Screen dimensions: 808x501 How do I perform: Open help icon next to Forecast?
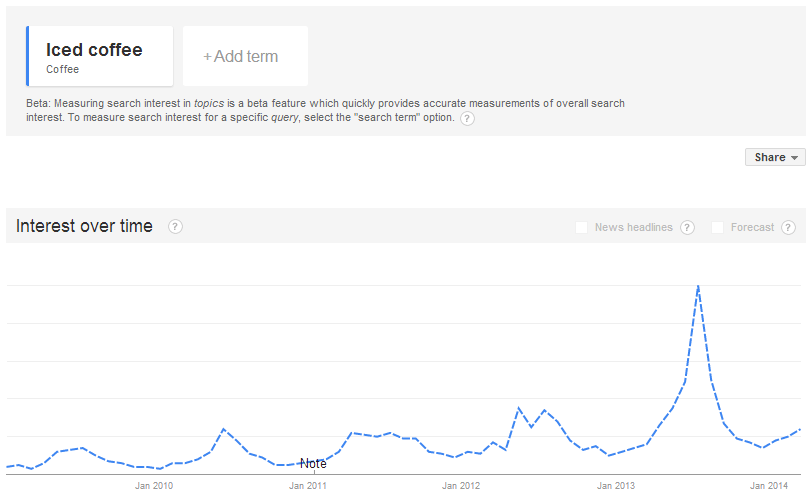pyautogui.click(x=788, y=227)
